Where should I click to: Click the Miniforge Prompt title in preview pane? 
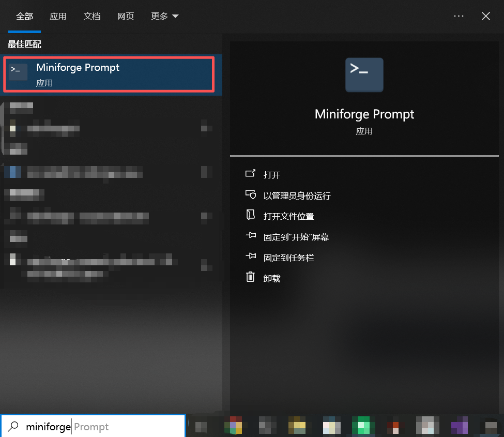click(364, 114)
